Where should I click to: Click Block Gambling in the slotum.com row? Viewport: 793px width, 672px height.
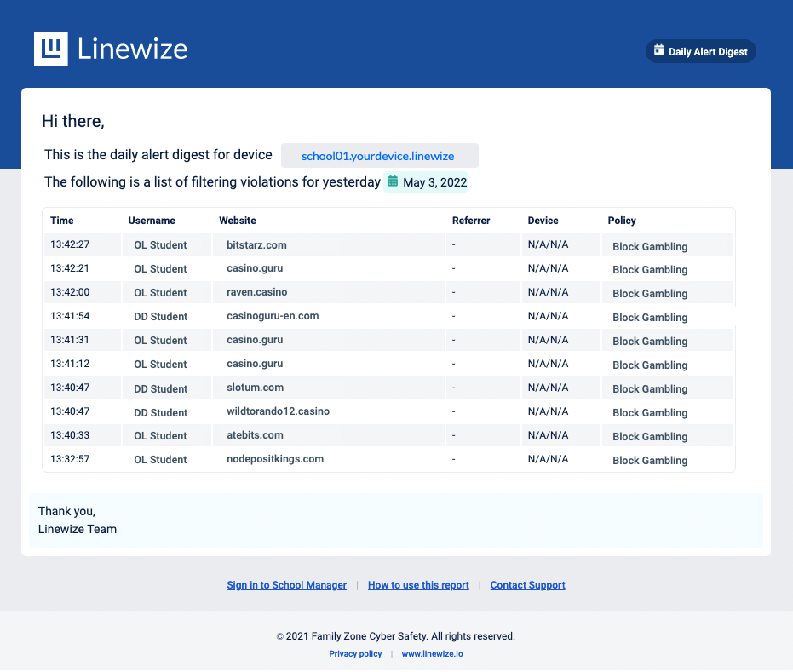click(650, 389)
